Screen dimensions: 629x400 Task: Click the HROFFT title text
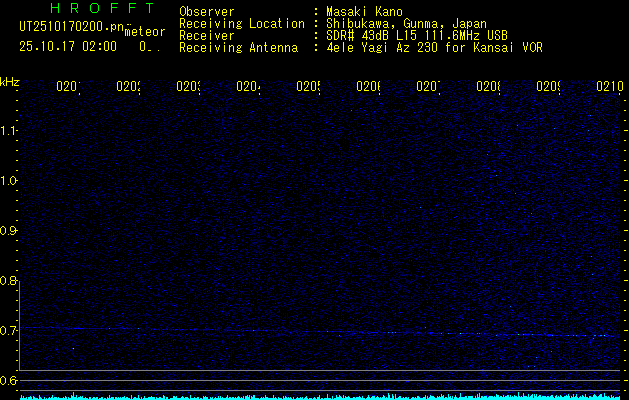[94, 9]
